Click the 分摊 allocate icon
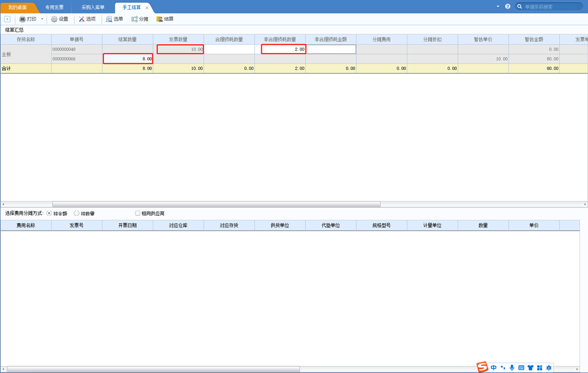Screen dimensions: 588x373 tap(134, 19)
